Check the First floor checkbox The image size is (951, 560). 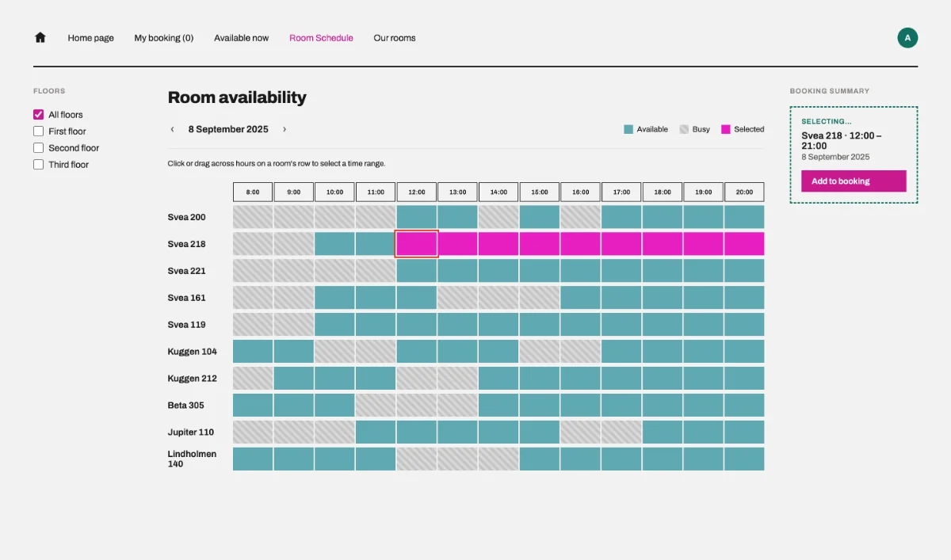[x=38, y=131]
